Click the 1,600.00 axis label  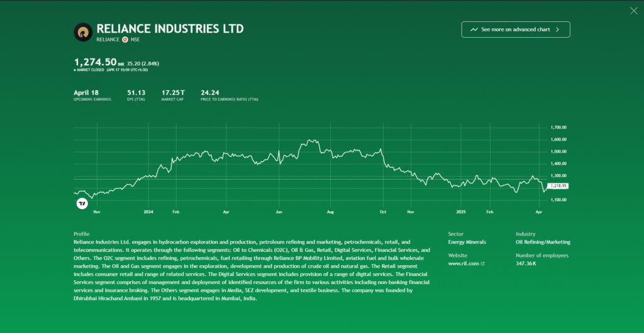pyautogui.click(x=558, y=139)
